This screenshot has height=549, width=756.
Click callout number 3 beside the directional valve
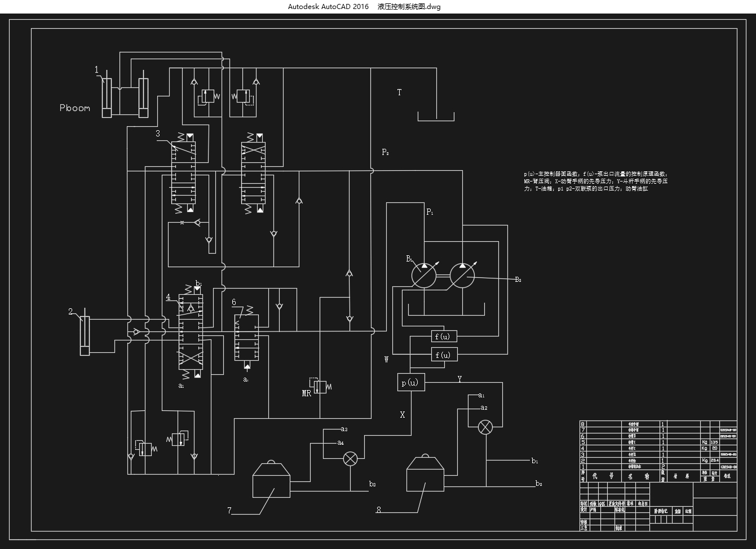(158, 134)
